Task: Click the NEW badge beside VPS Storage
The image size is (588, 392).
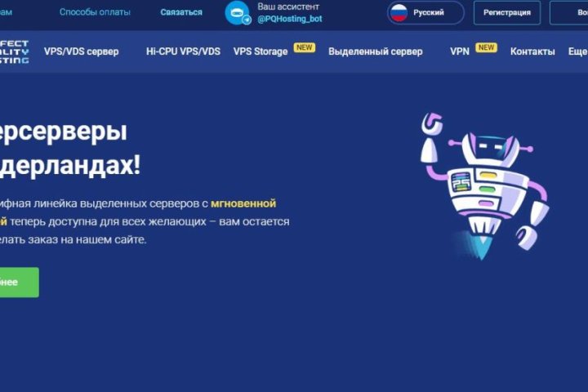Action: point(304,47)
